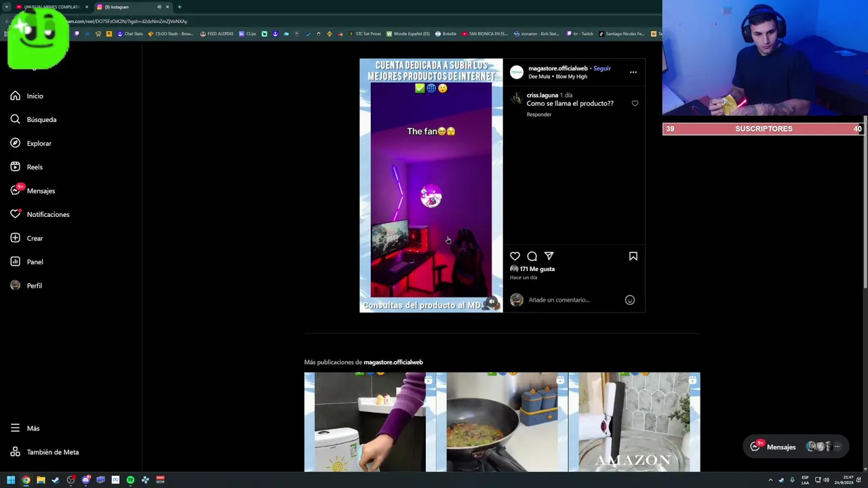Open Búsqueda search panel
This screenshot has height=488, width=868.
point(33,119)
